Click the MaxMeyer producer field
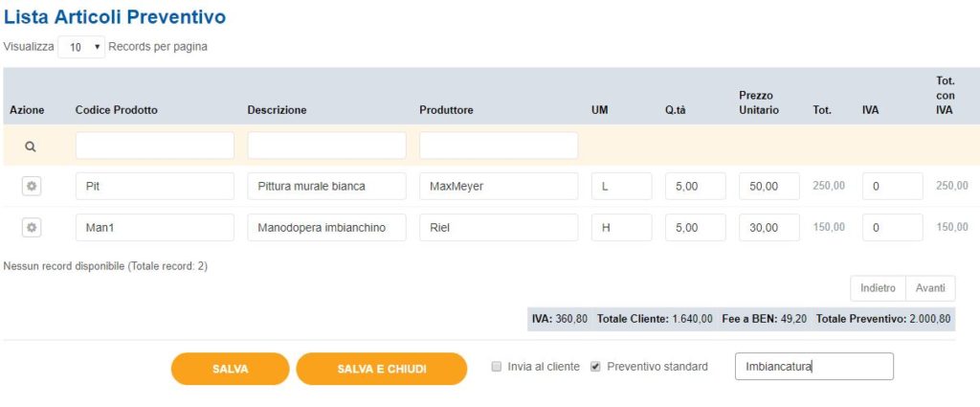The image size is (980, 407). tap(498, 186)
